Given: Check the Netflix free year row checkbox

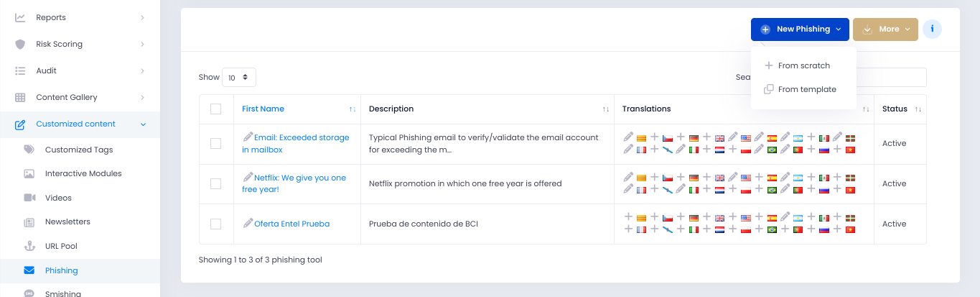Looking at the screenshot, I should (x=215, y=183).
